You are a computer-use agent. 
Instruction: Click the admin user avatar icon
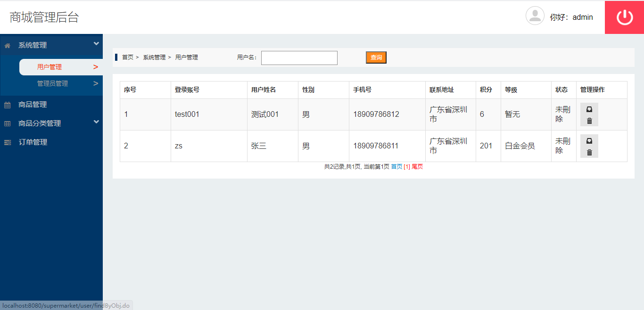click(535, 16)
